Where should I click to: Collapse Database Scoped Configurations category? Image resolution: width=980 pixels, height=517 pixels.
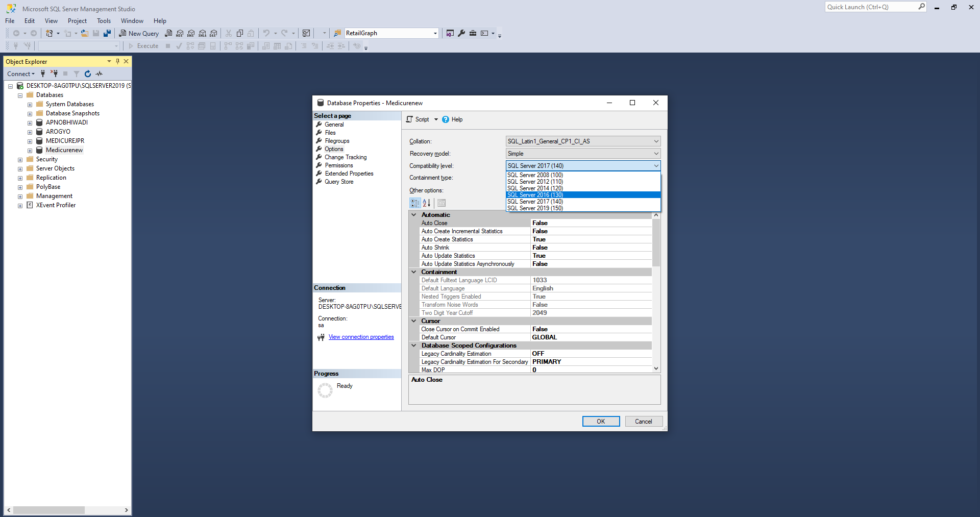(x=414, y=346)
